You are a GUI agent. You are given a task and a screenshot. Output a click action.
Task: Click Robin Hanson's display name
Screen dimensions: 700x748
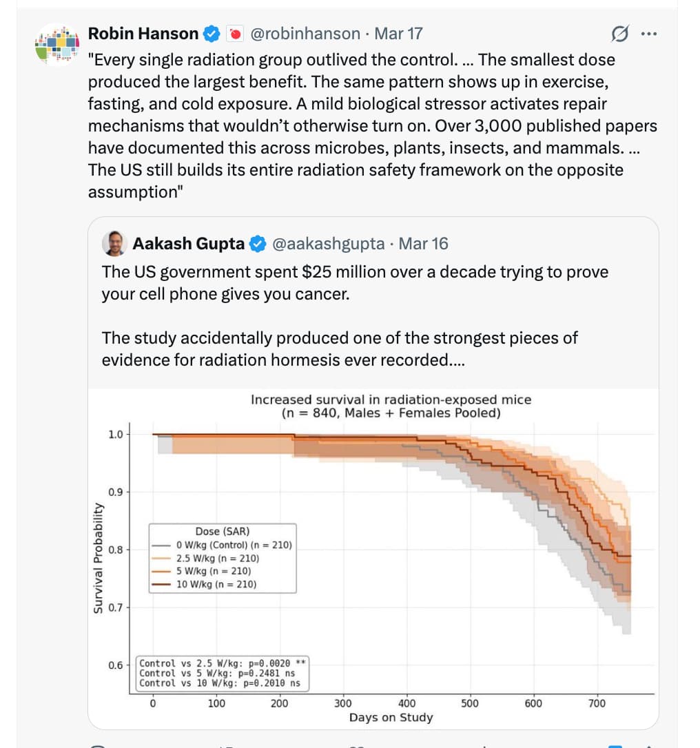tap(145, 33)
